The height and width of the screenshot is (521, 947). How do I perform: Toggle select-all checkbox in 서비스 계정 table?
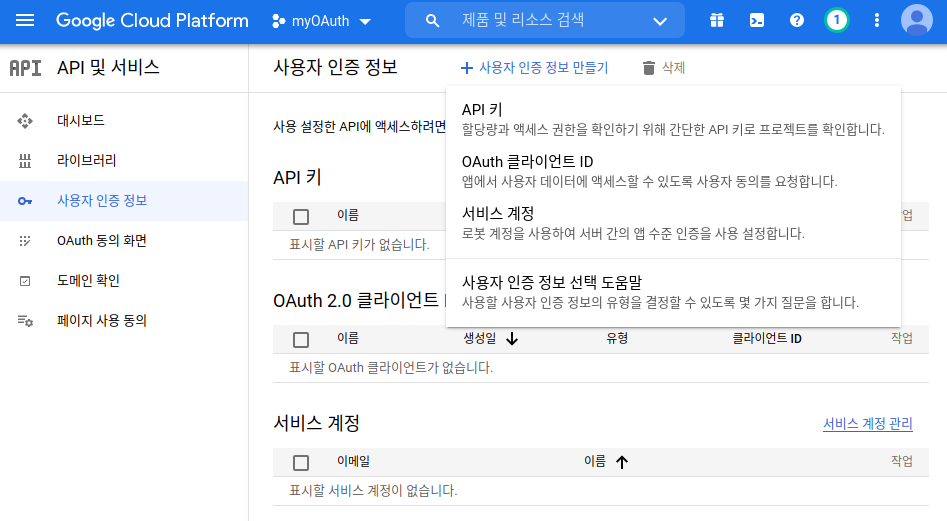[x=301, y=462]
